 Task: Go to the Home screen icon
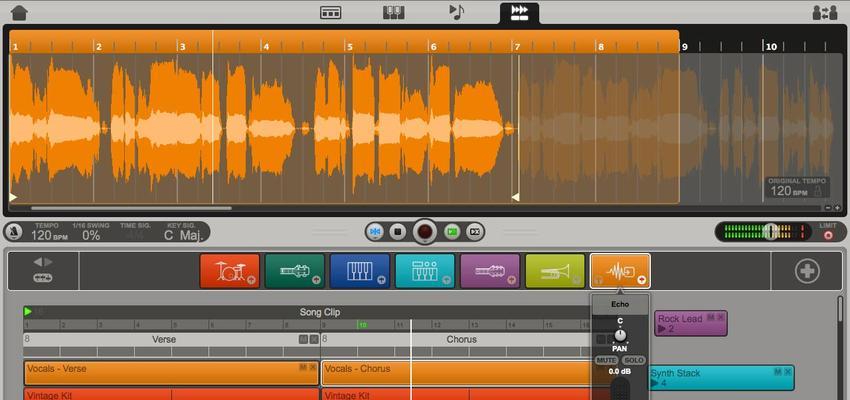tap(19, 12)
